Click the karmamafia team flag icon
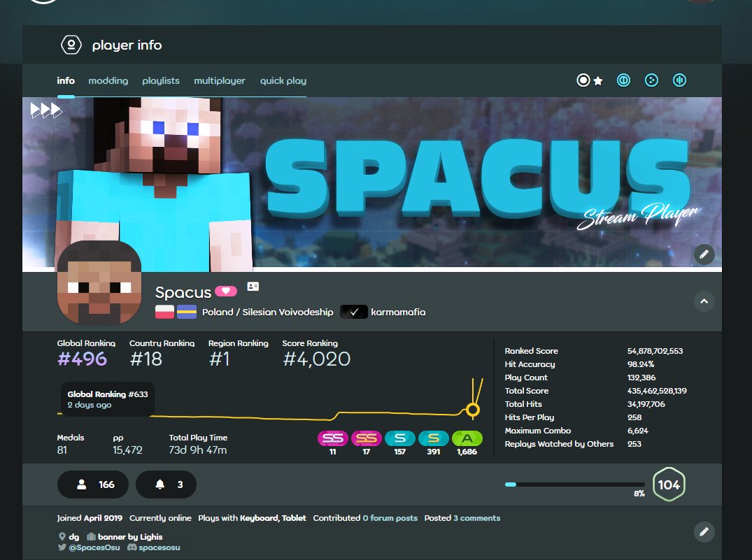Viewport: 752px width, 560px height. 354,312
